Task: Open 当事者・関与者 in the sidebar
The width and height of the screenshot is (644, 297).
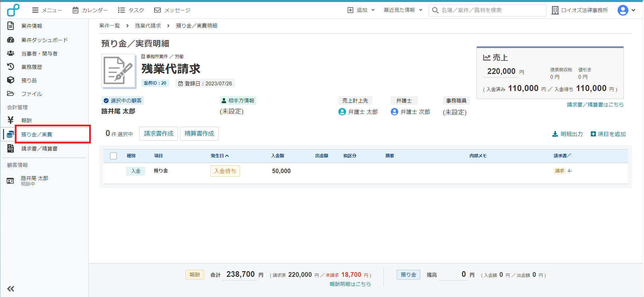Action: [x=39, y=53]
